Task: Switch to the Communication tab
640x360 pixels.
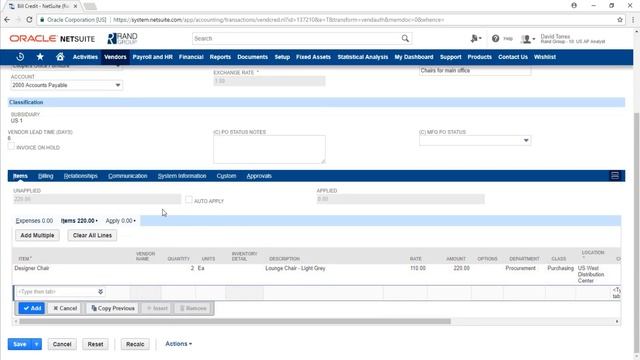Action: [x=127, y=176]
